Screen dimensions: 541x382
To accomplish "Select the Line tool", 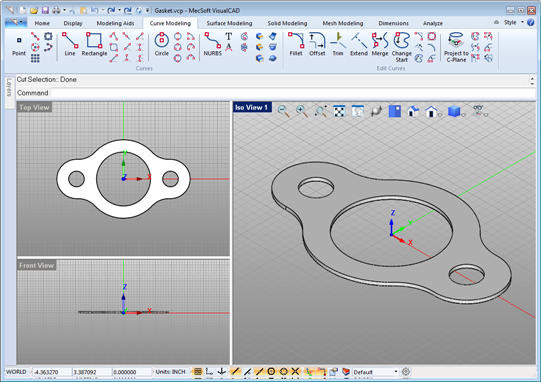I will tap(70, 44).
